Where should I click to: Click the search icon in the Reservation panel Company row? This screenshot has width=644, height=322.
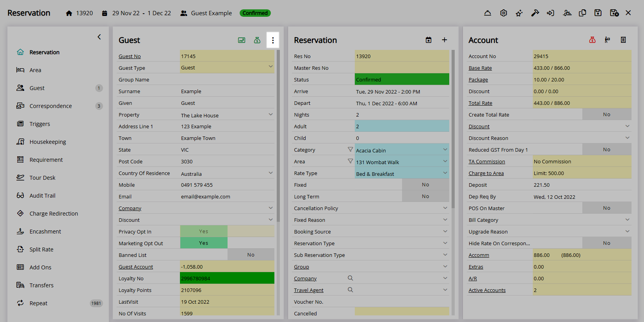click(350, 278)
